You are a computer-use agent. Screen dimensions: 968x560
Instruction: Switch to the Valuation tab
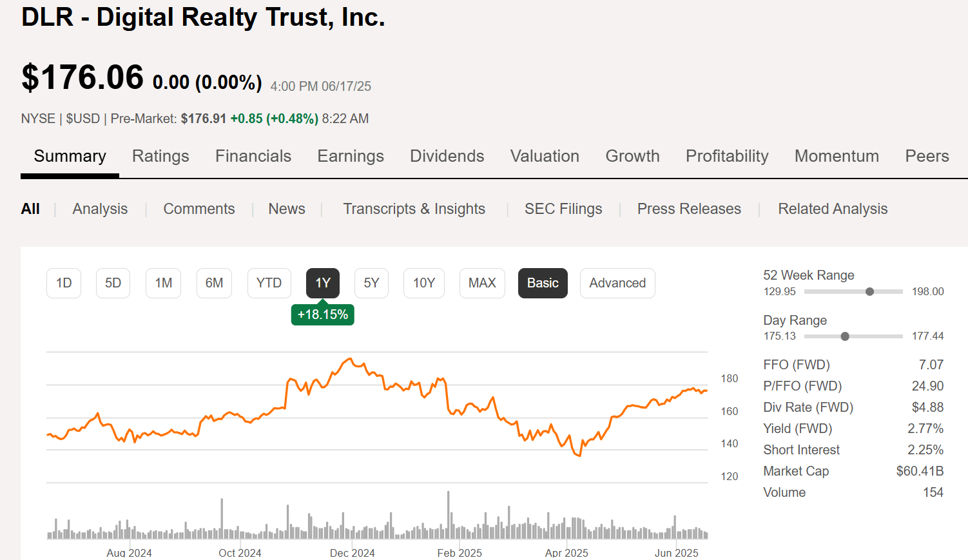[x=545, y=156]
